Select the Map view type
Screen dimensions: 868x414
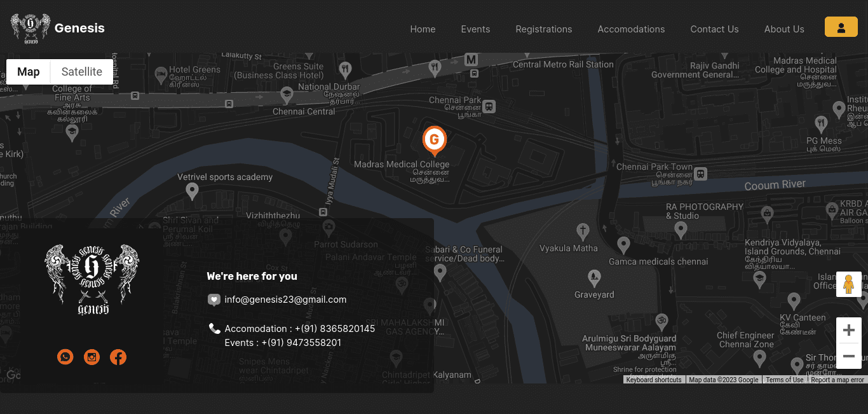tap(29, 72)
